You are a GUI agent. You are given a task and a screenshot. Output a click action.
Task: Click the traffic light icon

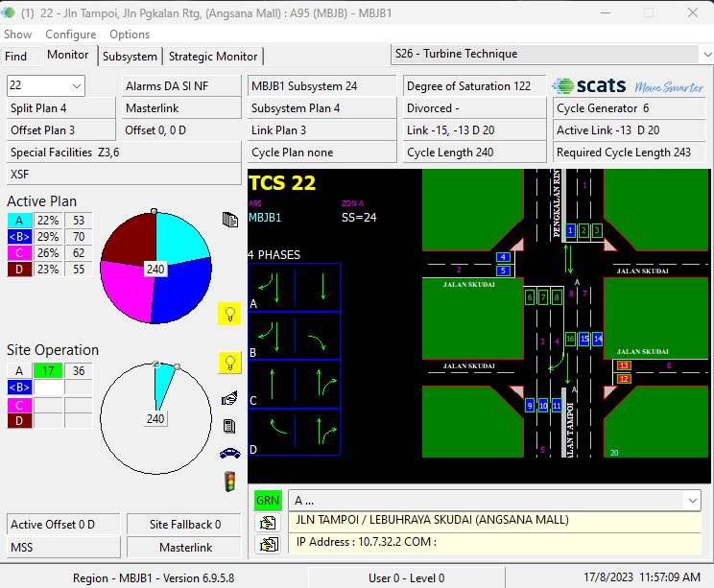point(230,482)
